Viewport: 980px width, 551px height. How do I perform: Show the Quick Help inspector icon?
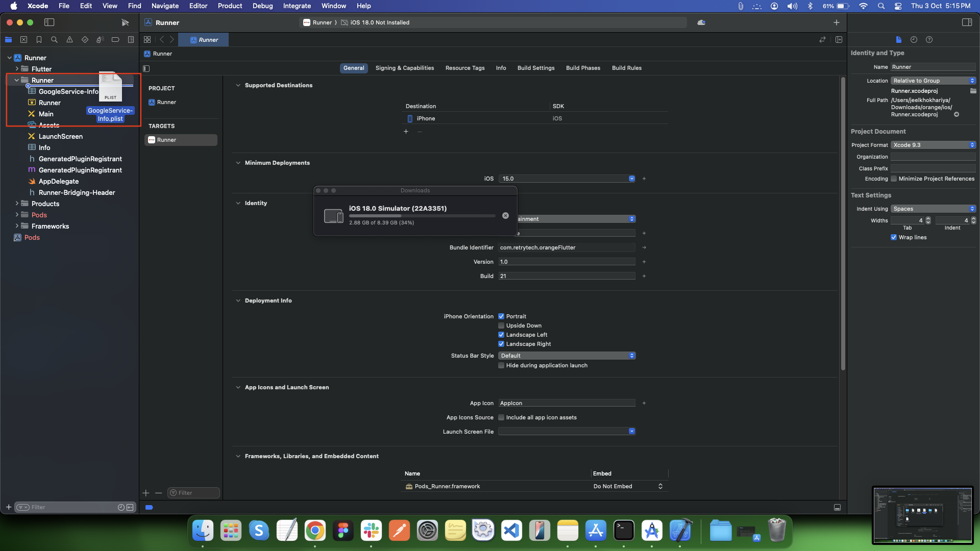(x=929, y=40)
